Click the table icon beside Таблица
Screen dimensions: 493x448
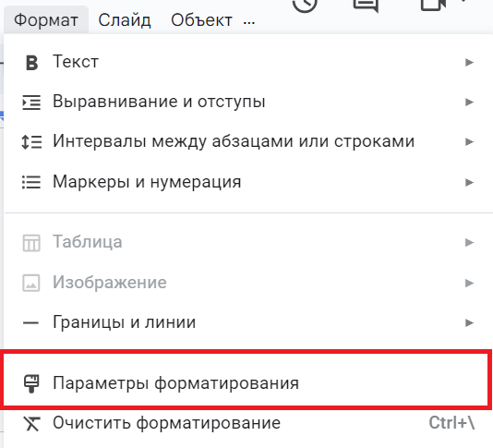click(x=31, y=243)
